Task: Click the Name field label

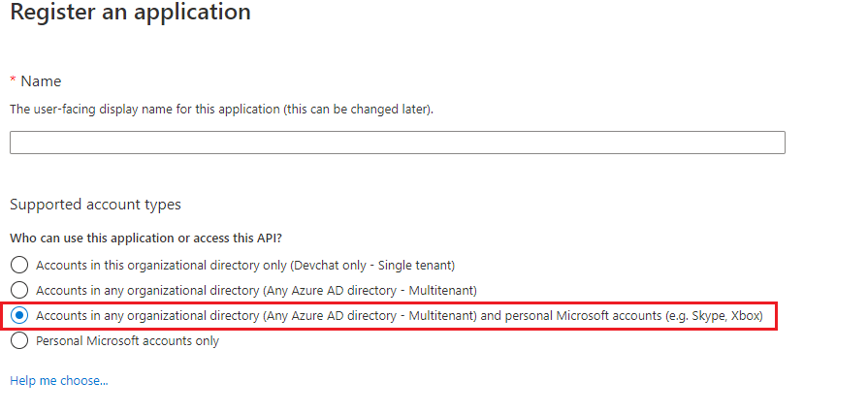Action: coord(41,80)
